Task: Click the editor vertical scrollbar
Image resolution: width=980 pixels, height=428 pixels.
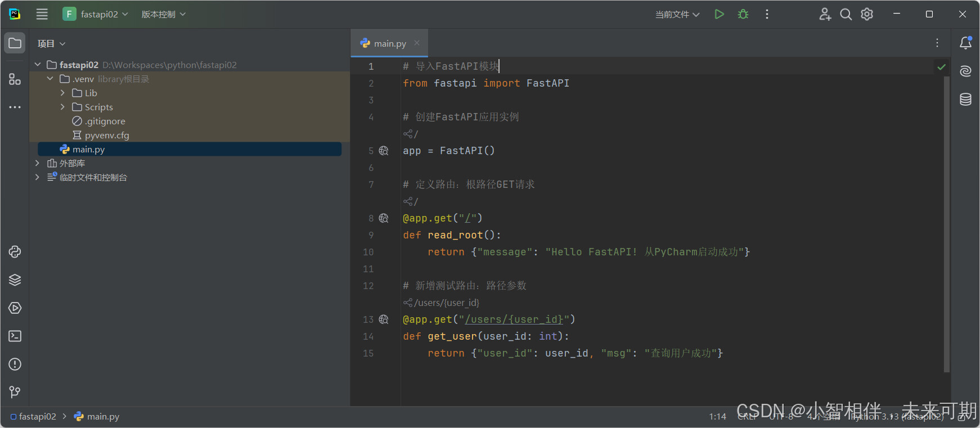Action: pyautogui.click(x=947, y=224)
